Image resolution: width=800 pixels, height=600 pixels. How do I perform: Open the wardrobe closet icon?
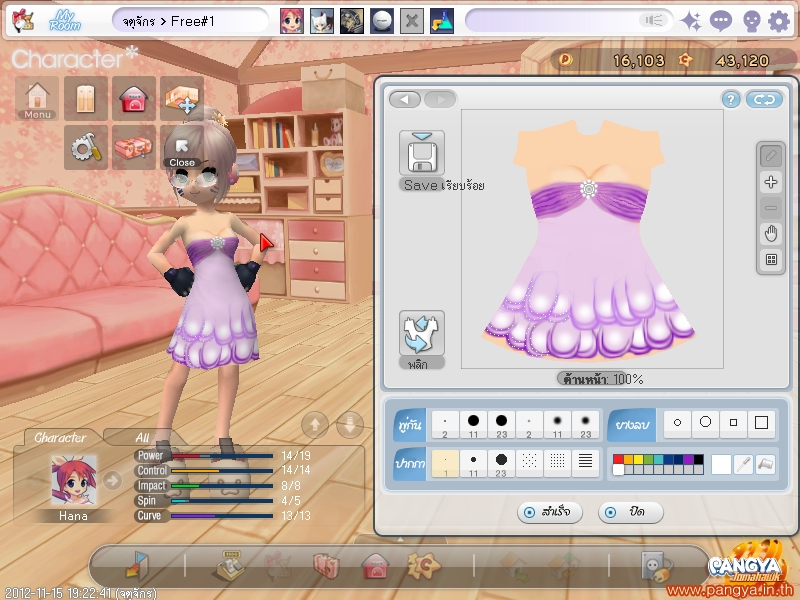[x=86, y=98]
